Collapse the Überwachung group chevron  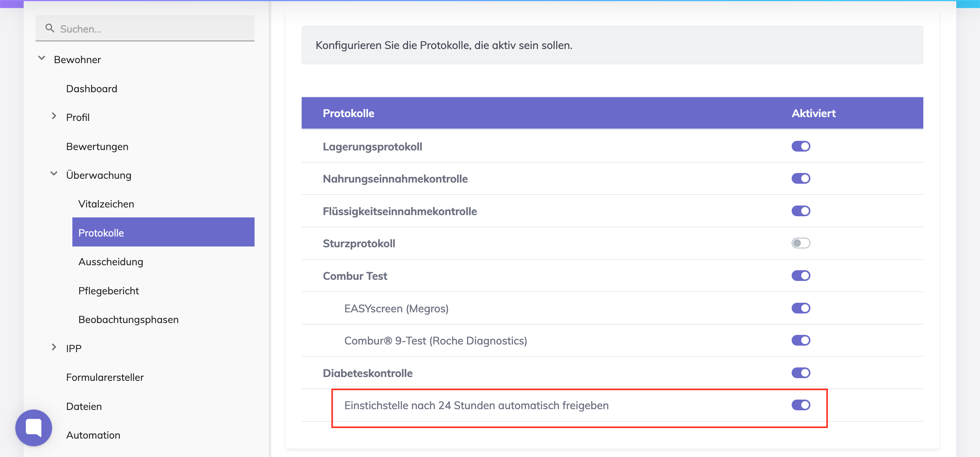54,174
